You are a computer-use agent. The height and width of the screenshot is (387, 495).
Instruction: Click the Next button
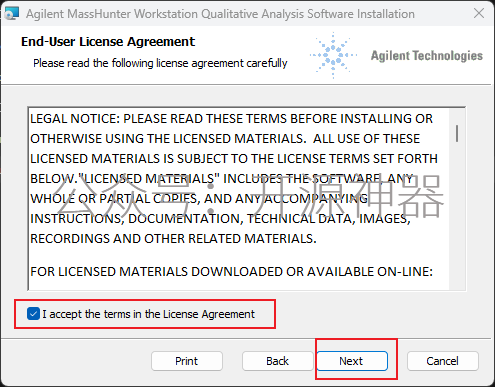[352, 361]
